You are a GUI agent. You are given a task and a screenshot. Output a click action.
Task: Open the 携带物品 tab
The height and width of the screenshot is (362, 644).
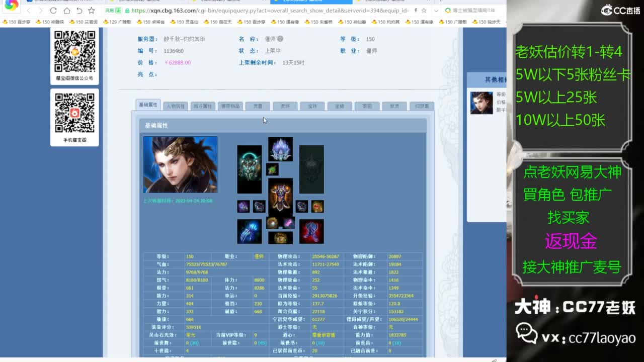click(x=230, y=106)
